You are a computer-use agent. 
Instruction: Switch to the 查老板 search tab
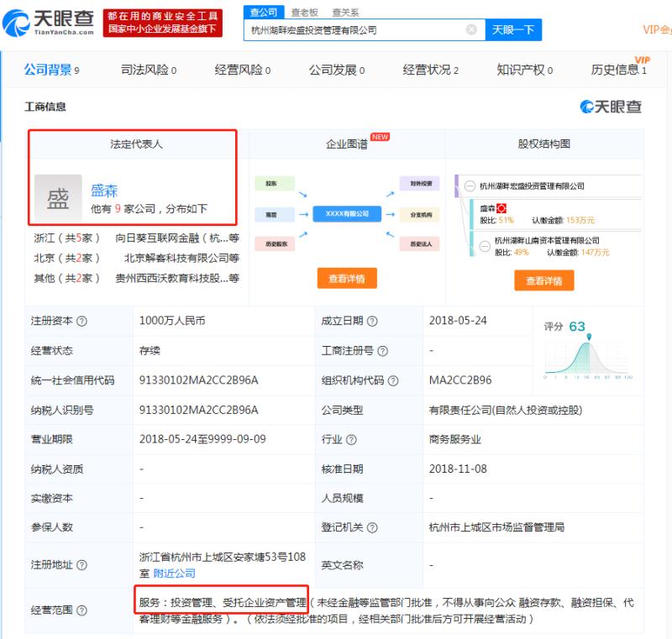(304, 13)
